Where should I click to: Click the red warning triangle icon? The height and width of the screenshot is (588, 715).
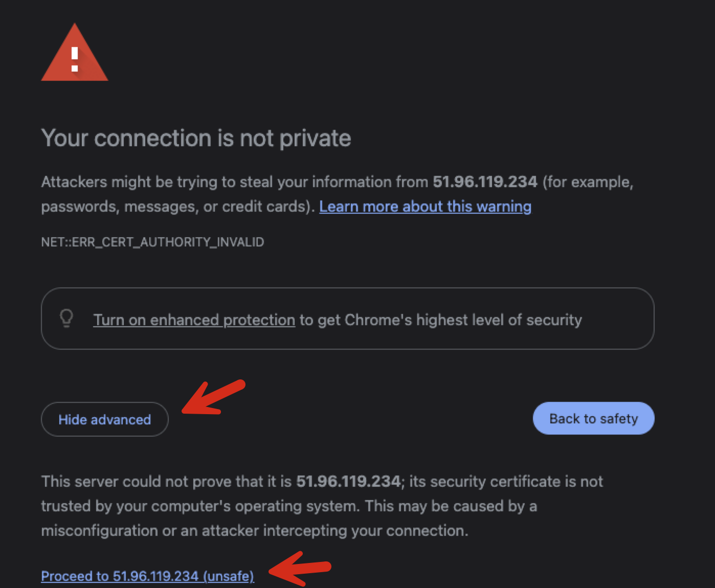tap(75, 55)
